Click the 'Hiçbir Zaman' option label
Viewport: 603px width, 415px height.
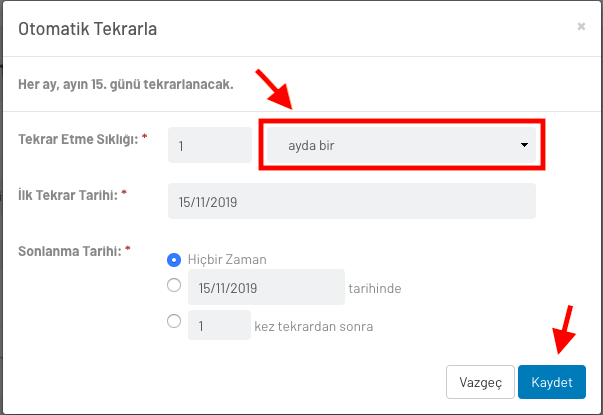(227, 260)
